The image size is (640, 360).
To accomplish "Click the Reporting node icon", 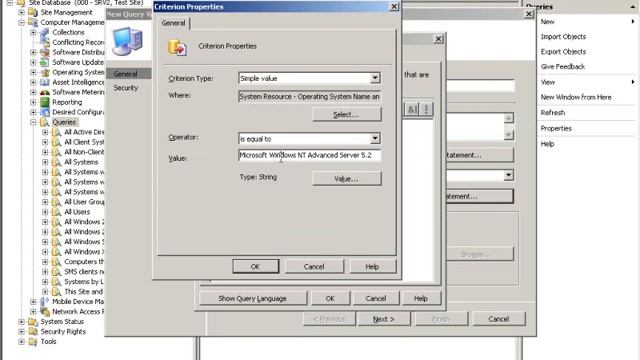I will pyautogui.click(x=45, y=102).
